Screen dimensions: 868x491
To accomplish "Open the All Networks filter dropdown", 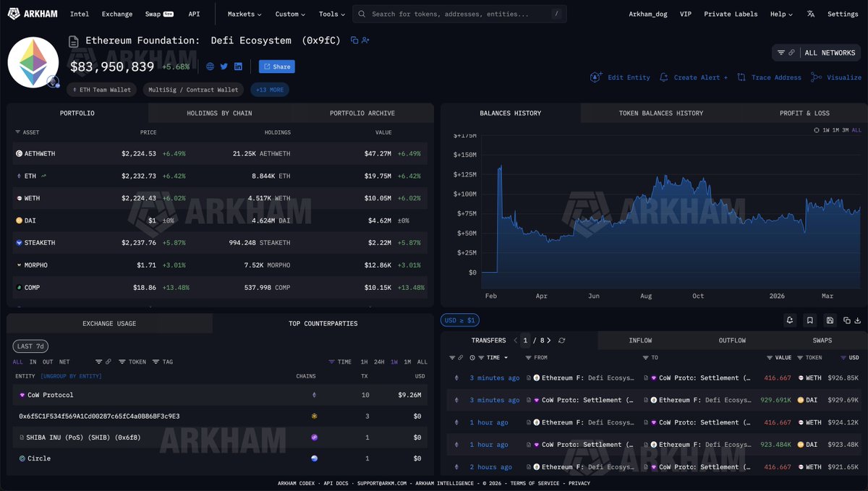I will 817,53.
